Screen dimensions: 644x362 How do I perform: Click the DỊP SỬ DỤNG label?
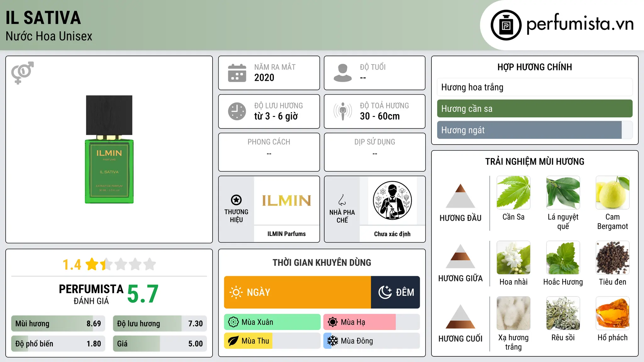click(x=375, y=142)
